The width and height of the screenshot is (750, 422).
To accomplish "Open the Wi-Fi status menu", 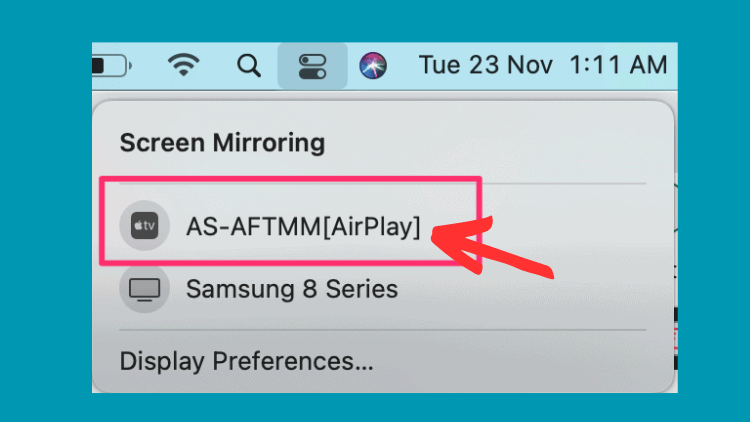I will (x=184, y=65).
